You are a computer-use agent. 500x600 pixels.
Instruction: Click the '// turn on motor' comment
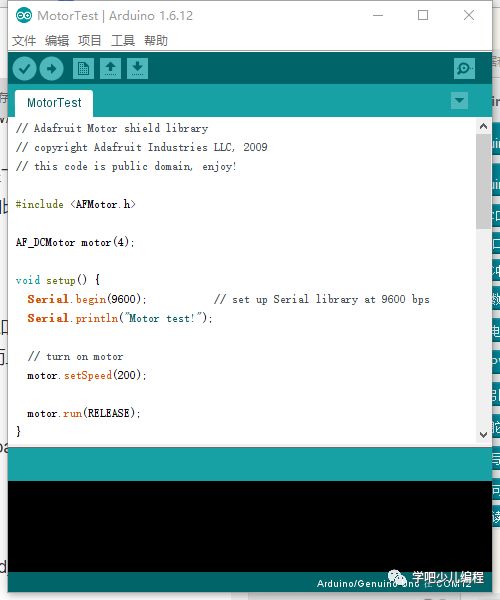coord(75,357)
